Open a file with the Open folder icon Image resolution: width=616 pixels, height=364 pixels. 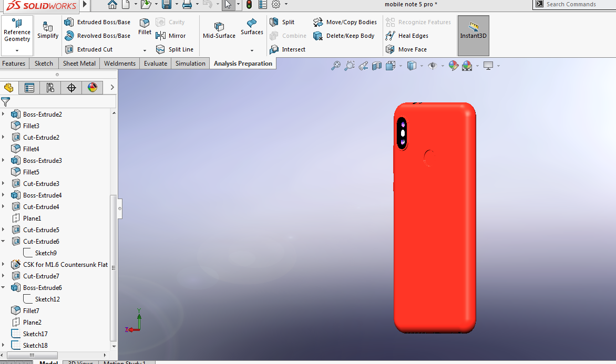click(x=146, y=4)
